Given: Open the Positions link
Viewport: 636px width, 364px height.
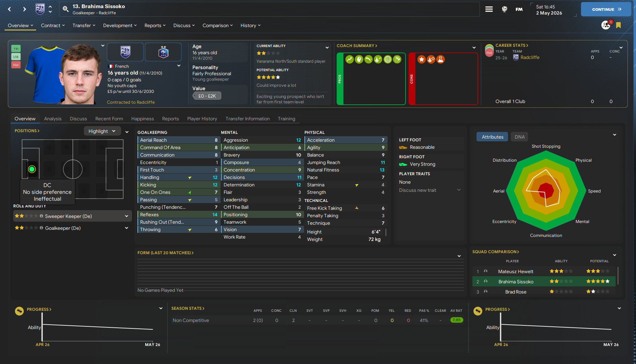Looking at the screenshot, I should (x=27, y=131).
